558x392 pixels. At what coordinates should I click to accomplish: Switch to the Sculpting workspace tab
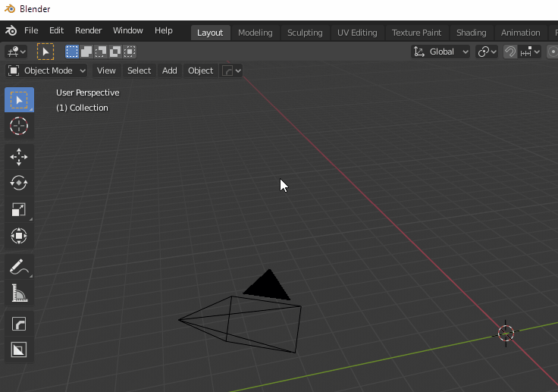pyautogui.click(x=305, y=33)
